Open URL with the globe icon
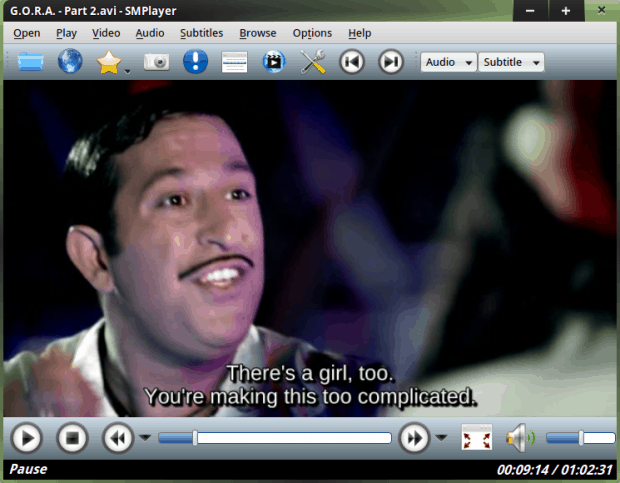This screenshot has height=483, width=620. pos(70,62)
